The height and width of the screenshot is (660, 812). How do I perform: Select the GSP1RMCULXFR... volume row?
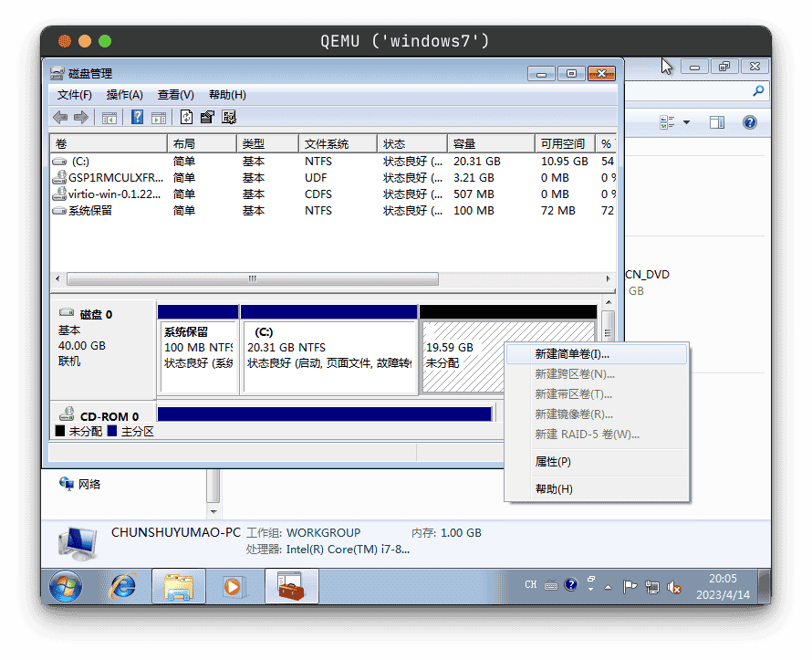(333, 178)
